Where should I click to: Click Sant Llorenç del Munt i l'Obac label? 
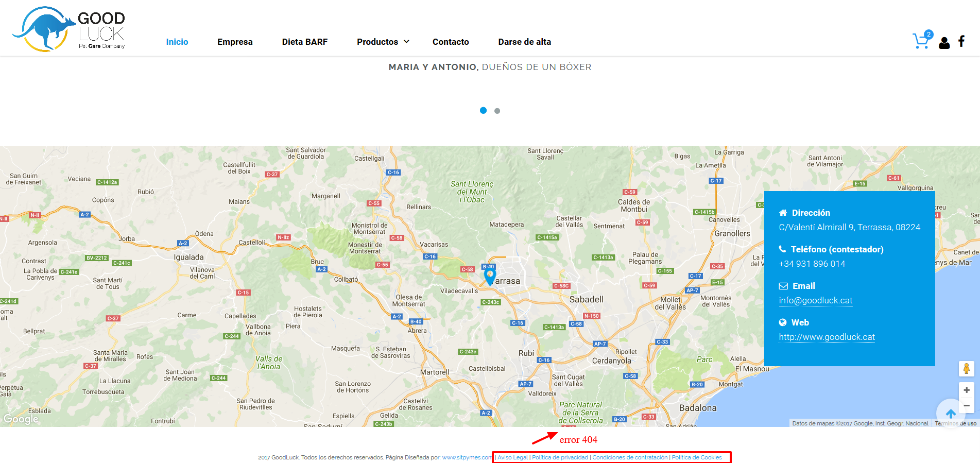pos(472,192)
